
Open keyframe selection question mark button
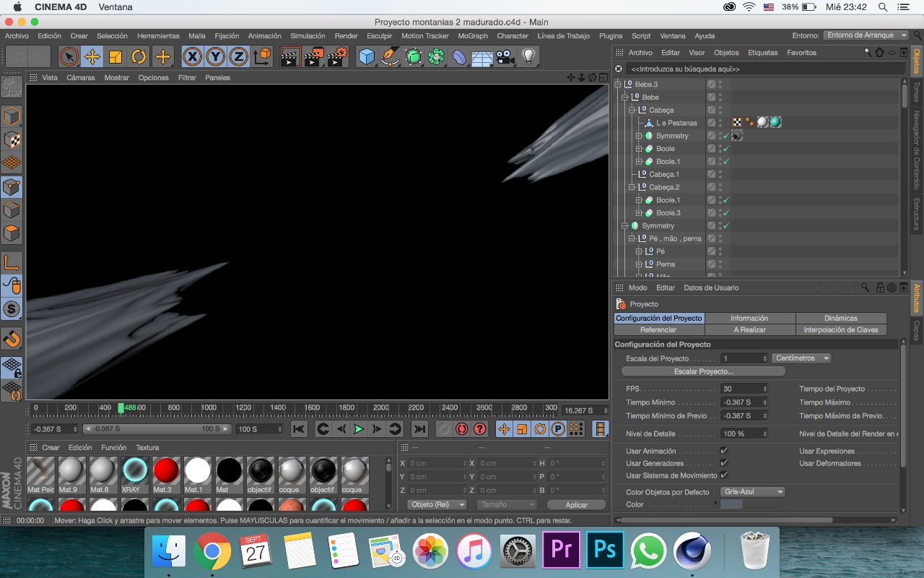point(480,429)
